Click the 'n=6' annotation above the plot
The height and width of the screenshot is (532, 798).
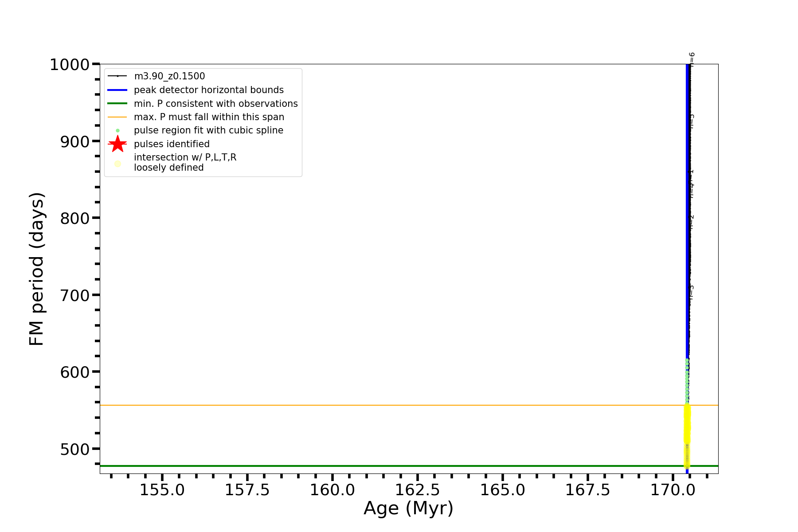[692, 58]
